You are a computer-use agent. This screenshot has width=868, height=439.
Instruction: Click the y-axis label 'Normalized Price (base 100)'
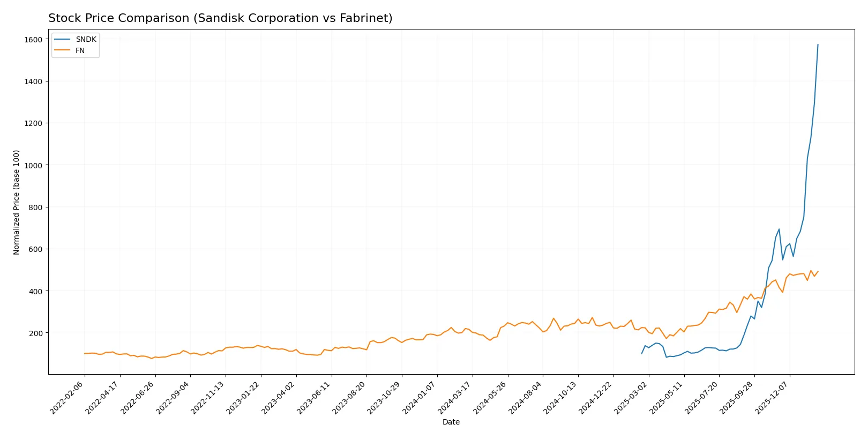coord(17,202)
